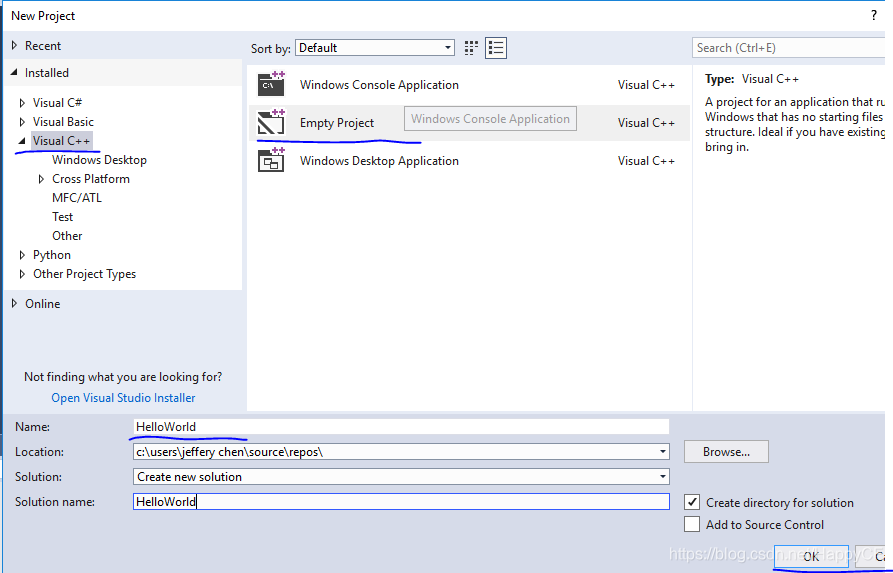Select the Windows Desktop category
Viewport: 893px width, 573px height.
[x=100, y=159]
